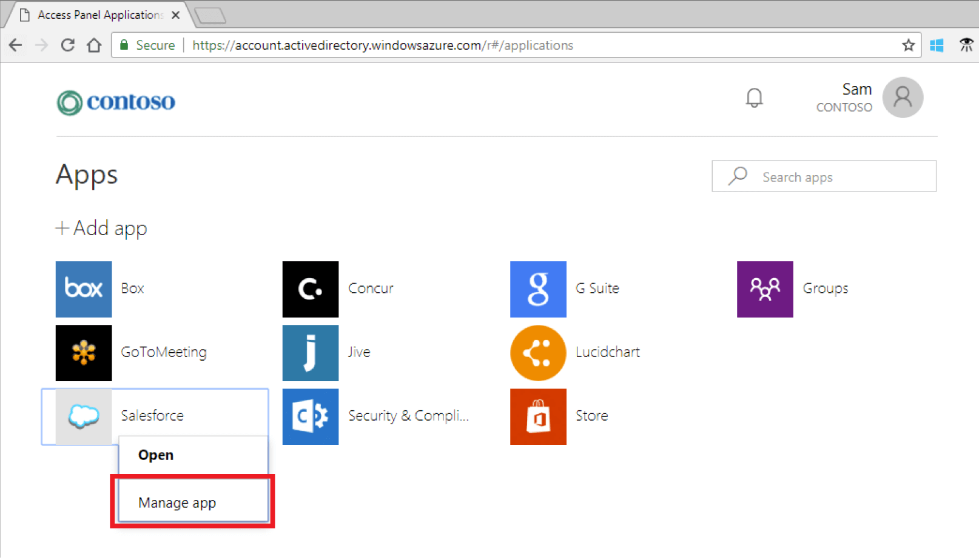The image size is (979, 560).
Task: Reload the page using the refresh button
Action: click(67, 45)
